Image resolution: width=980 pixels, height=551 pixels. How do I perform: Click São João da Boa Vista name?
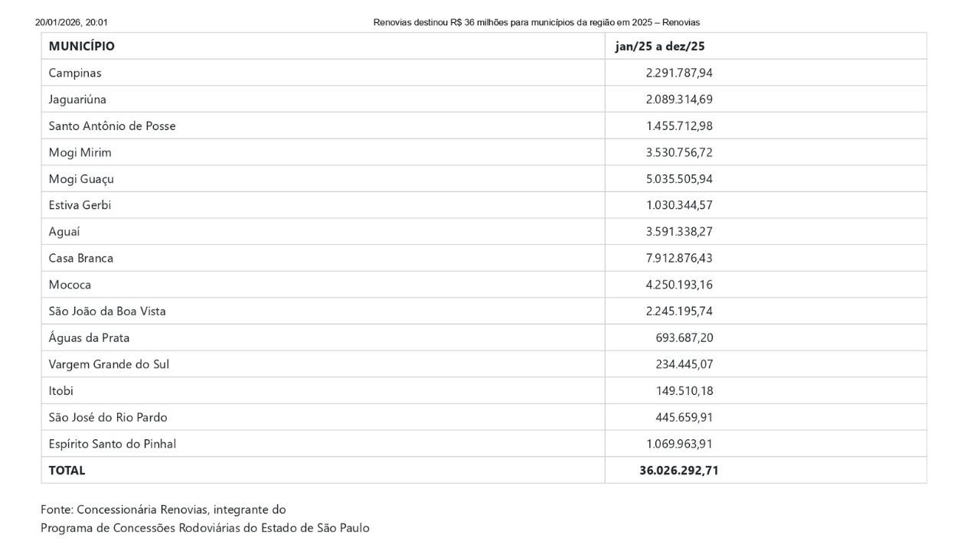pos(107,311)
